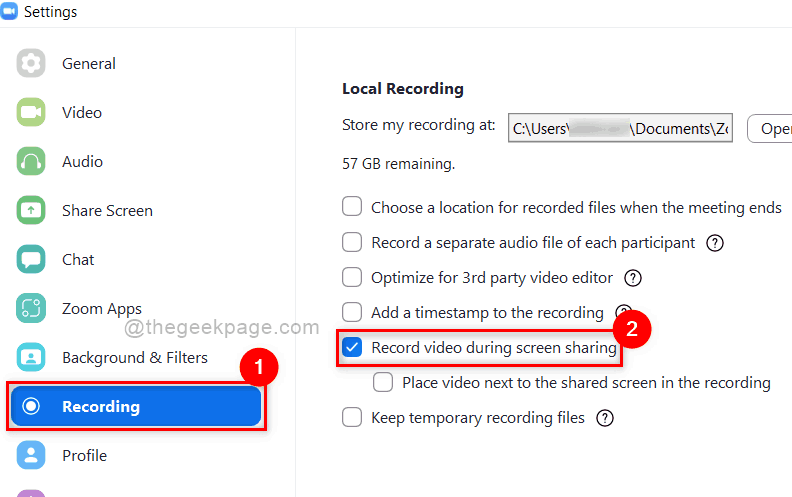Image resolution: width=792 pixels, height=497 pixels.
Task: Select the Share Screen icon
Action: tap(31, 210)
